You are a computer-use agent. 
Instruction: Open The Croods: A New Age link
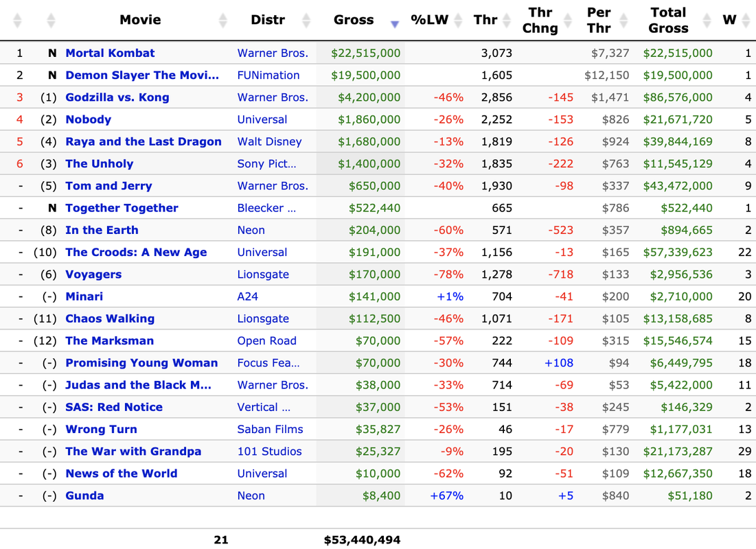[136, 253]
